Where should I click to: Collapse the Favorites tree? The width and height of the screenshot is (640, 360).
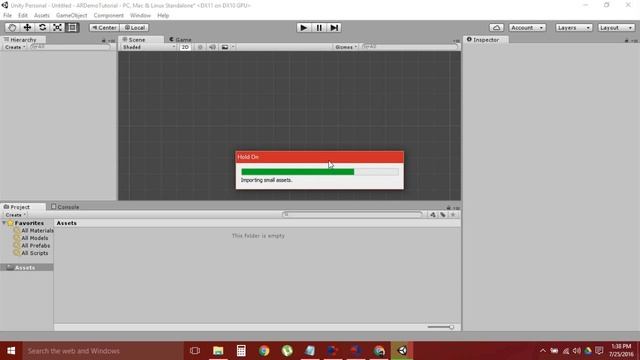click(x=4, y=223)
